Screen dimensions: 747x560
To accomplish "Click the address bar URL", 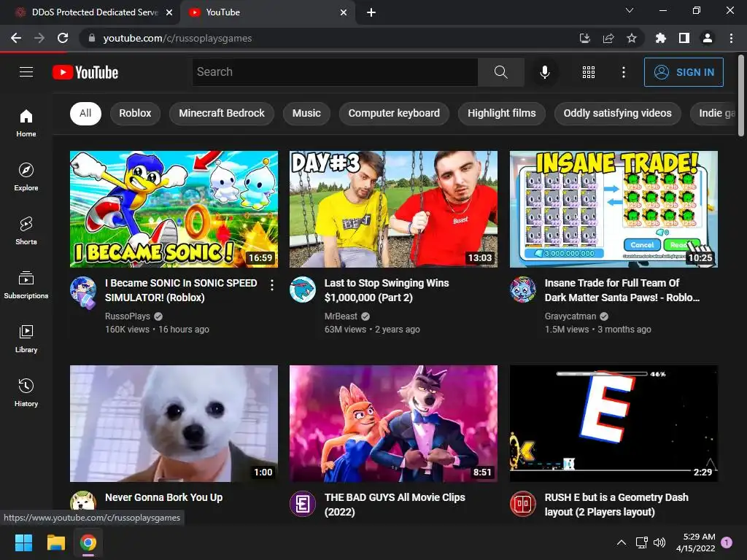I will pyautogui.click(x=177, y=38).
